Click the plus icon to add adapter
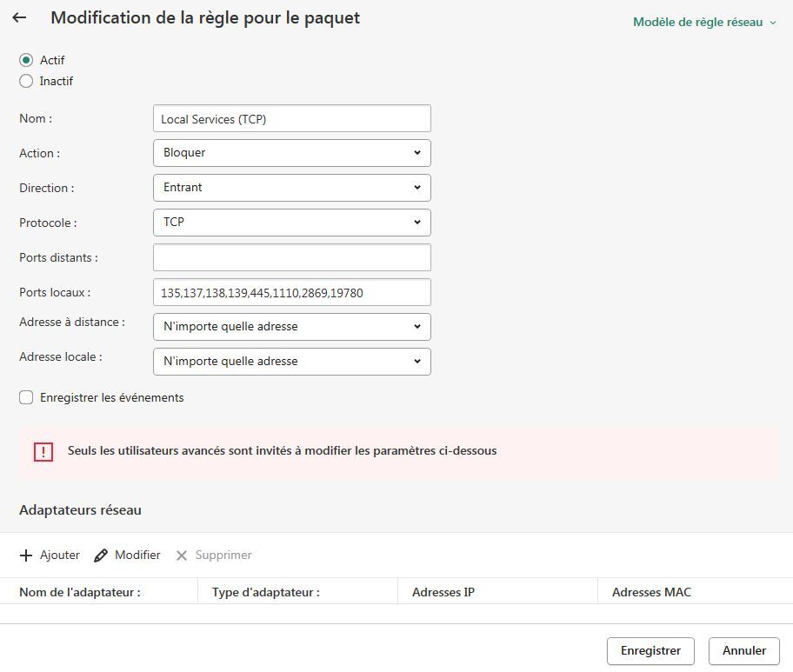 click(x=26, y=556)
